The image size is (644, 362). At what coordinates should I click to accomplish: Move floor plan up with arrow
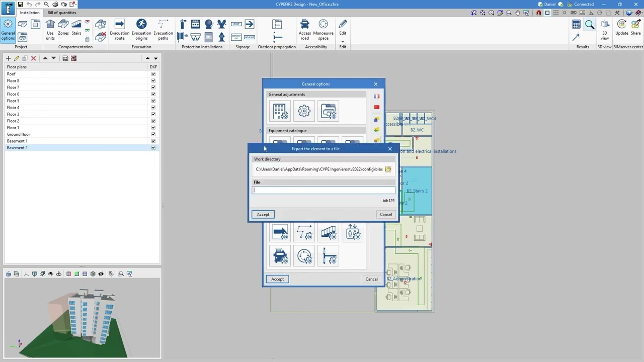pos(45,58)
